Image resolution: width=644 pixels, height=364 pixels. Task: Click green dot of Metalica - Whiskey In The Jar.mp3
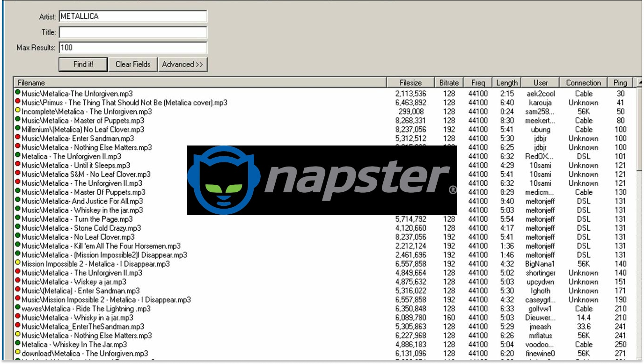tap(18, 344)
